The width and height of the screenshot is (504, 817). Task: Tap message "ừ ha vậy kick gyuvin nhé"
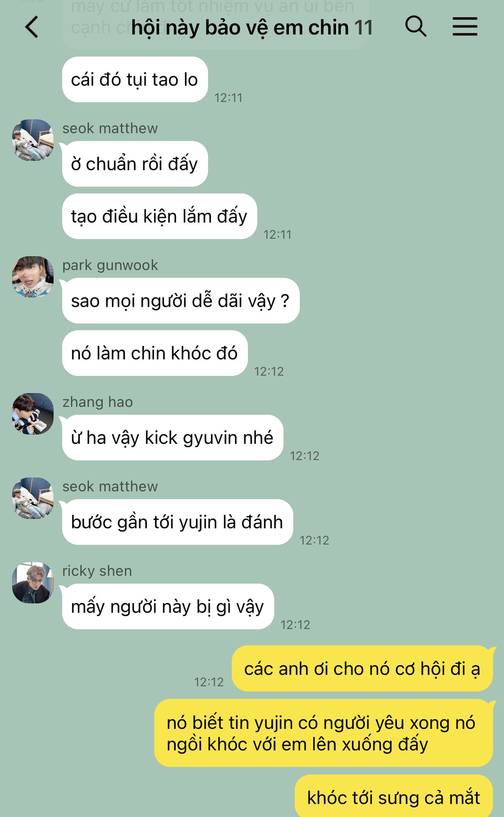[x=173, y=437]
